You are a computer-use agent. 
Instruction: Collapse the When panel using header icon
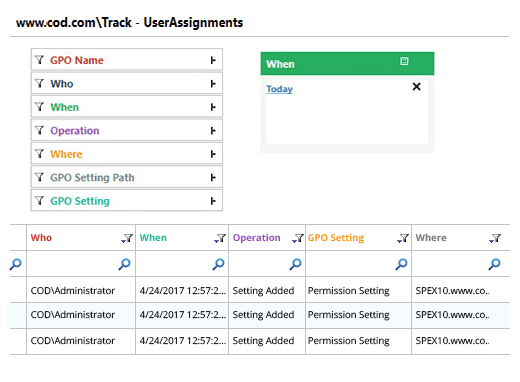pyautogui.click(x=404, y=61)
